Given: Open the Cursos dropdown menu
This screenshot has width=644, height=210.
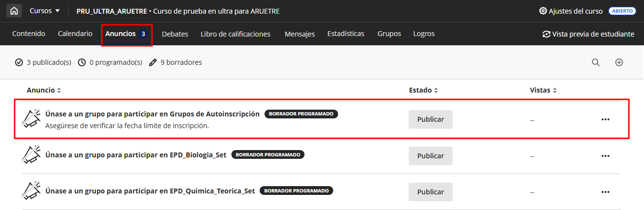Looking at the screenshot, I should click(x=45, y=11).
